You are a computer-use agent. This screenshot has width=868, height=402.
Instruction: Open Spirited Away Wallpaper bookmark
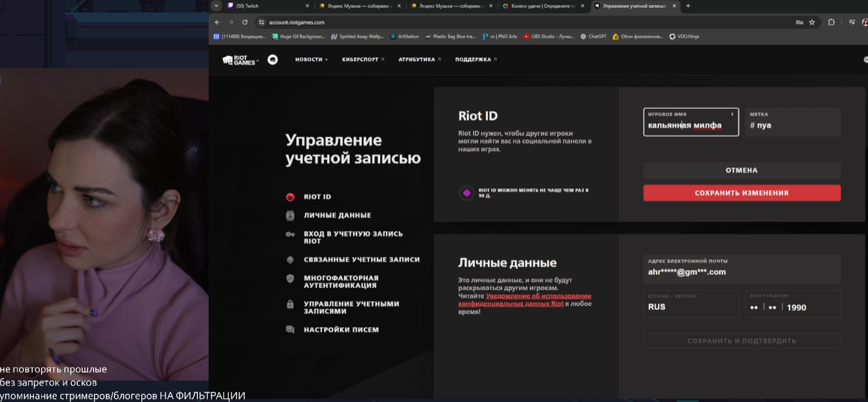(357, 37)
